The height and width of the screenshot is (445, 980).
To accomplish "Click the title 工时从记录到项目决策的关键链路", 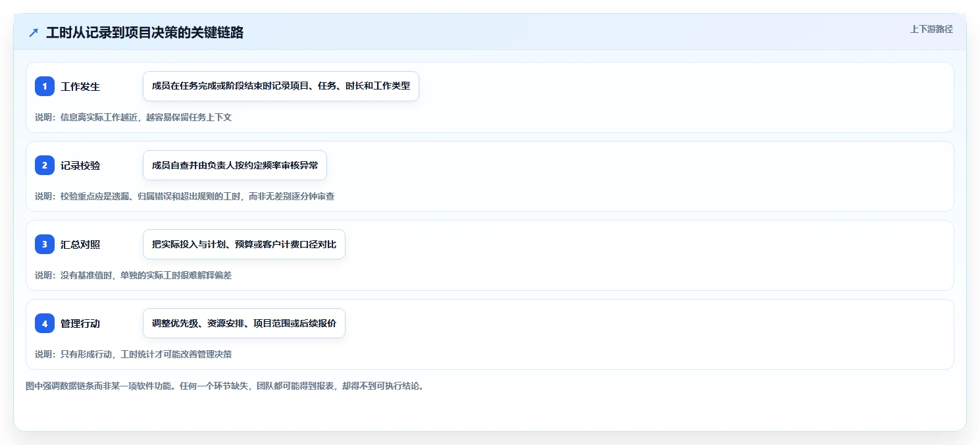I will pyautogui.click(x=145, y=33).
